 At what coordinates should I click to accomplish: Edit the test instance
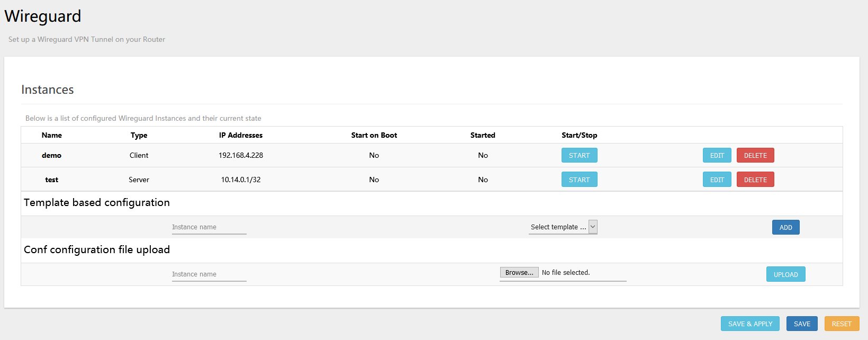pyautogui.click(x=717, y=180)
